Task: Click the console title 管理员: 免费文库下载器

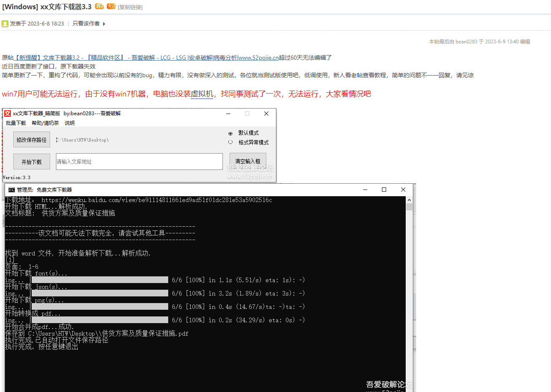Action: (x=44, y=190)
